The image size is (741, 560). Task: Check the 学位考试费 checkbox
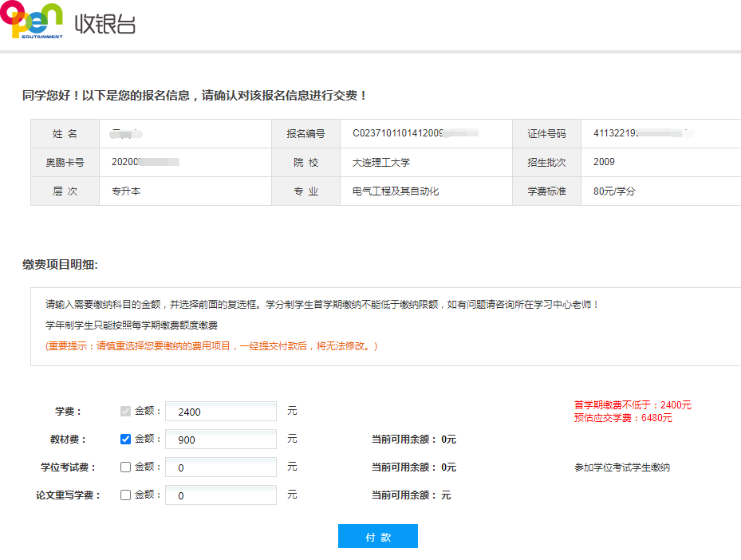tap(124, 467)
